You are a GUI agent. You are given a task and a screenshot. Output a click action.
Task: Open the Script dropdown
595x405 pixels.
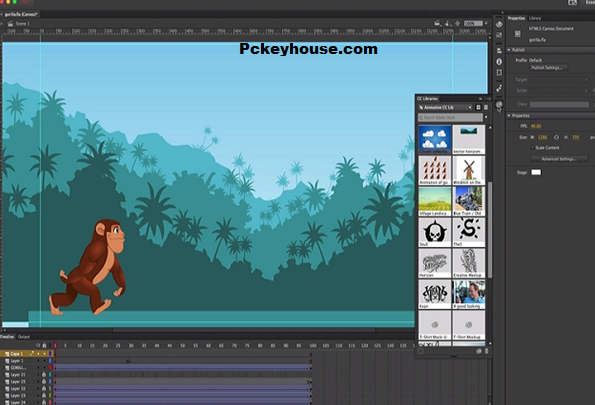(559, 90)
